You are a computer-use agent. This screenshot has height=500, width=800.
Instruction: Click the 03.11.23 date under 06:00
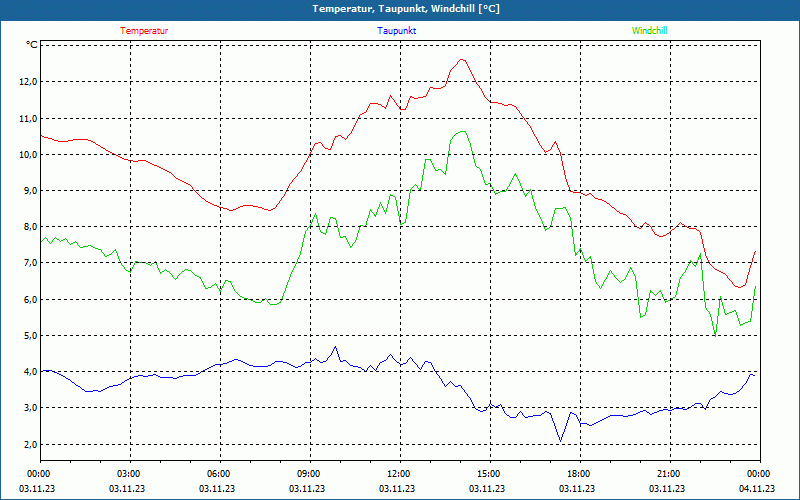217,488
